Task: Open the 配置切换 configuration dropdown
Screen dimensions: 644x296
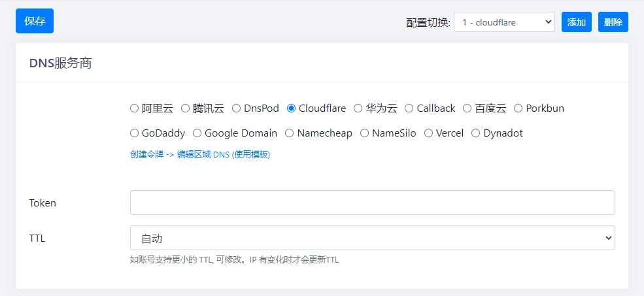Action: (503, 22)
